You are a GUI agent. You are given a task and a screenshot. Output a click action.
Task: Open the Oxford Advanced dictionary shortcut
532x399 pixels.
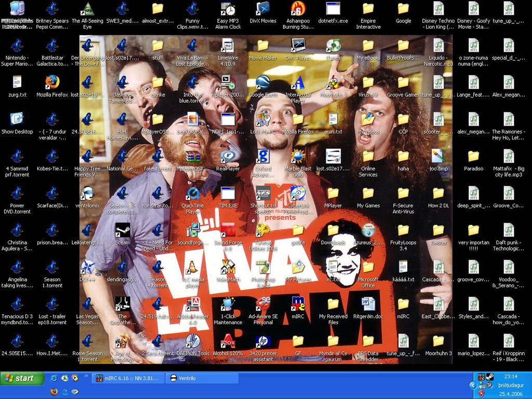263,163
